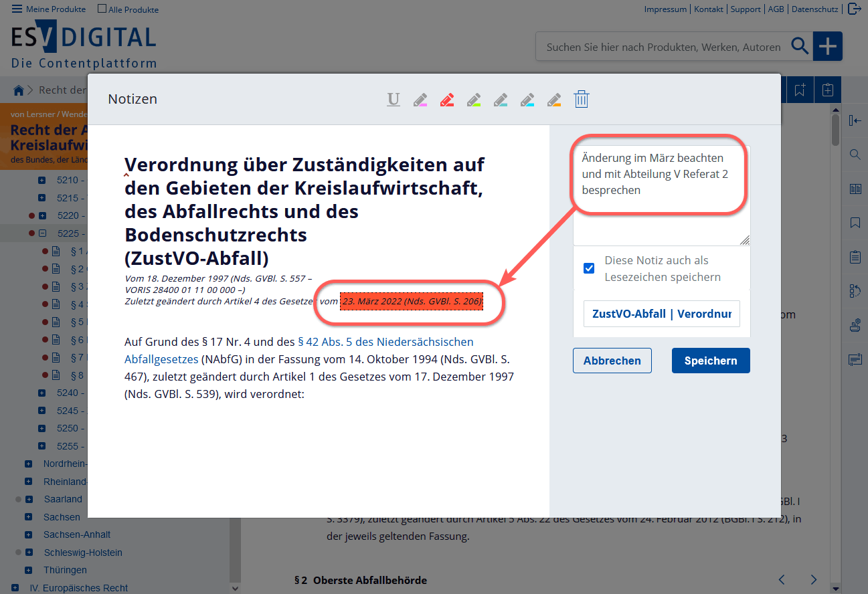Open the ZustVO-Abfall | Verordnung dropdown
The height and width of the screenshot is (594, 868).
pyautogui.click(x=661, y=313)
